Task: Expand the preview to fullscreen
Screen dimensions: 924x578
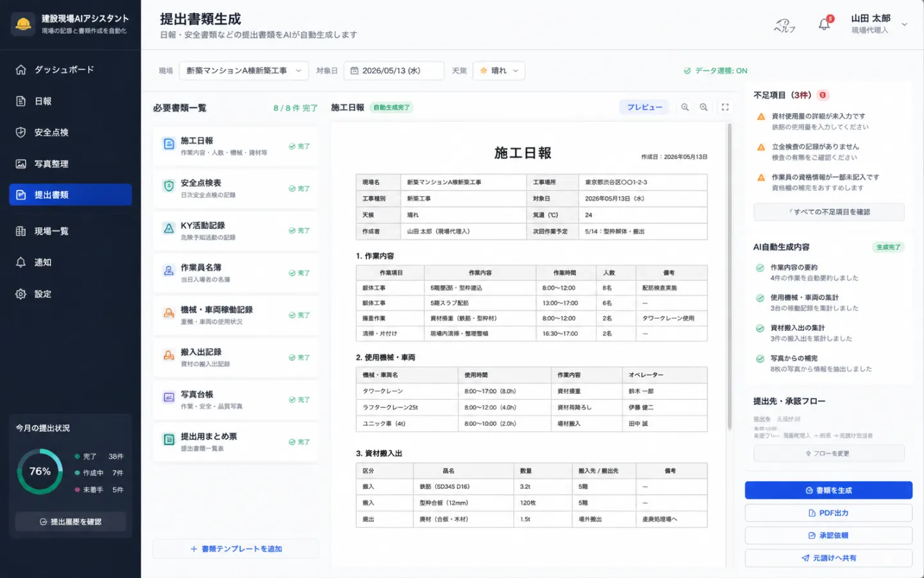Action: point(725,107)
